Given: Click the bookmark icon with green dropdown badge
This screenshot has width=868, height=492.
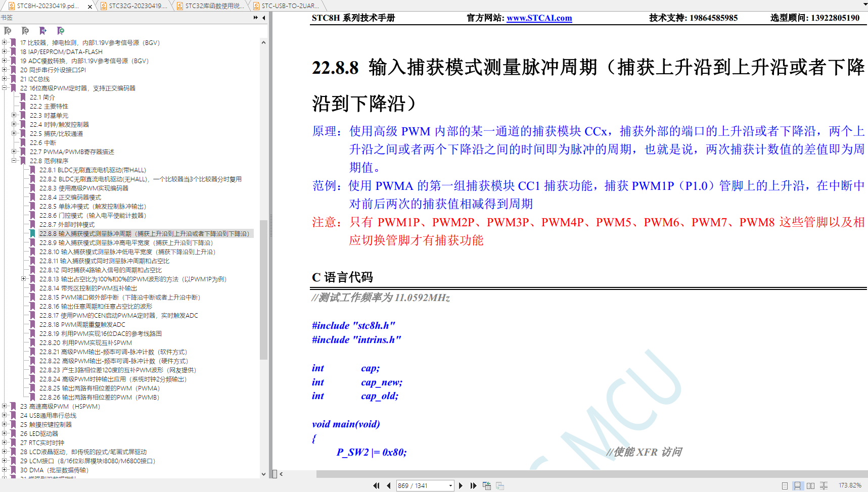Looking at the screenshot, I should [x=61, y=31].
